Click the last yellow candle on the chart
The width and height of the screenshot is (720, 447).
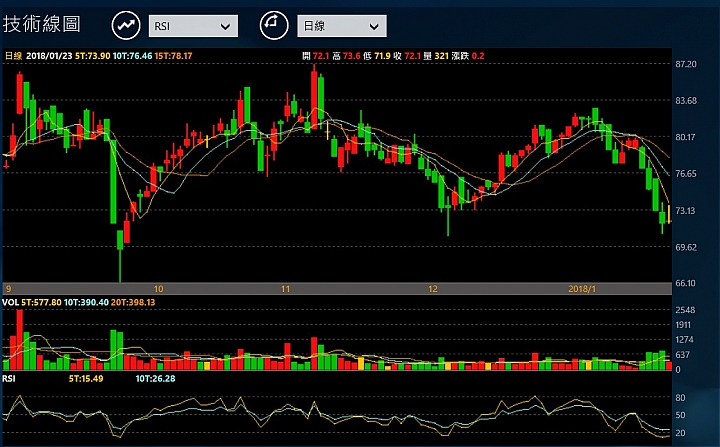tap(669, 214)
